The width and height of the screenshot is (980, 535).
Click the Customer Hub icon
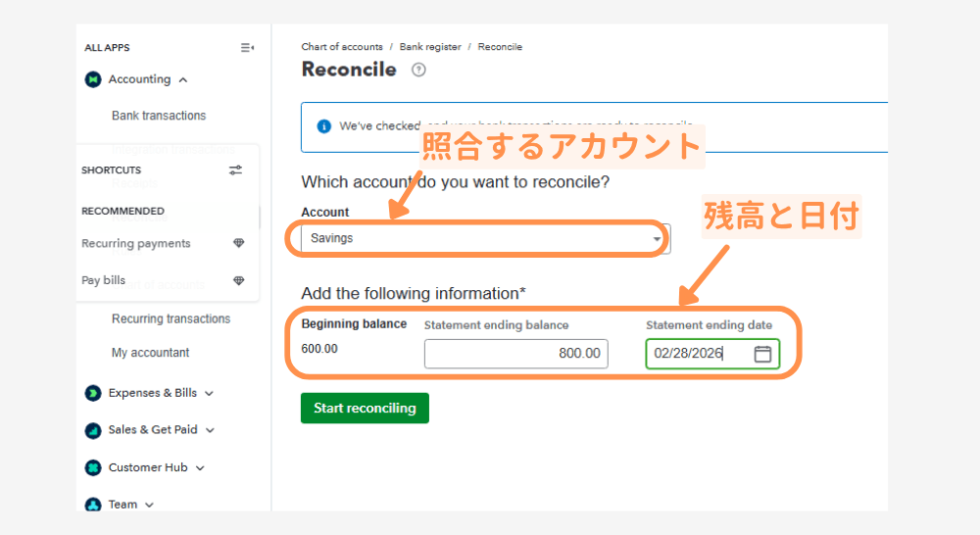pos(93,467)
